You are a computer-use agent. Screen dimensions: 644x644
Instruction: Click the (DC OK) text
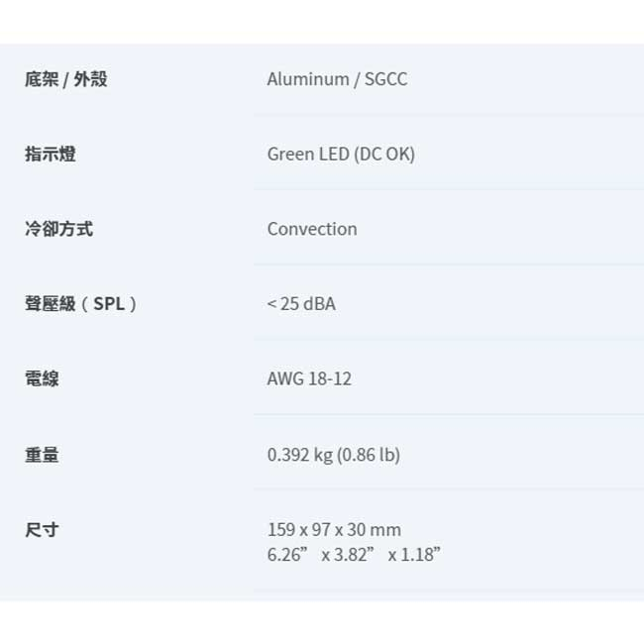pos(384,155)
